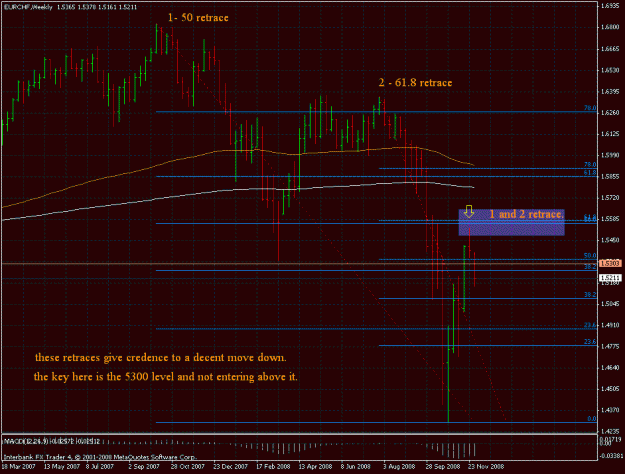Click the Fibonacci label beside 1.6260

point(590,108)
